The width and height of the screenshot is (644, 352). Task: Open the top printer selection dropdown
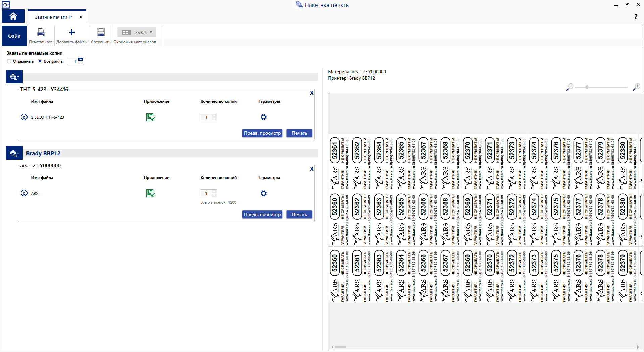14,77
